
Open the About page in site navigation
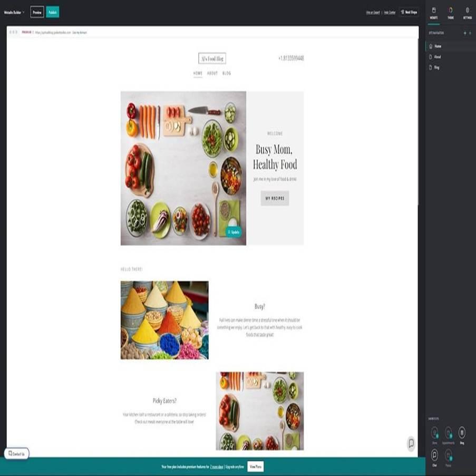[438, 57]
